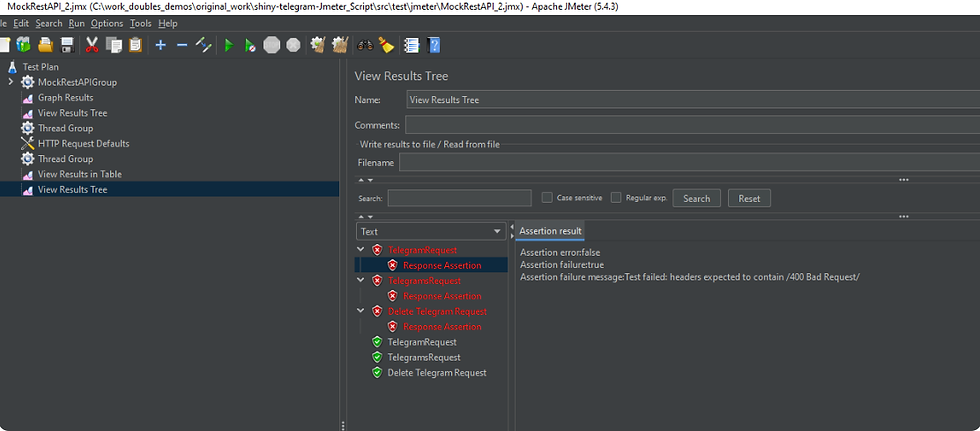Select Response Assertion under Delete Telegram Request
Image resolution: width=980 pixels, height=431 pixels.
(x=442, y=327)
